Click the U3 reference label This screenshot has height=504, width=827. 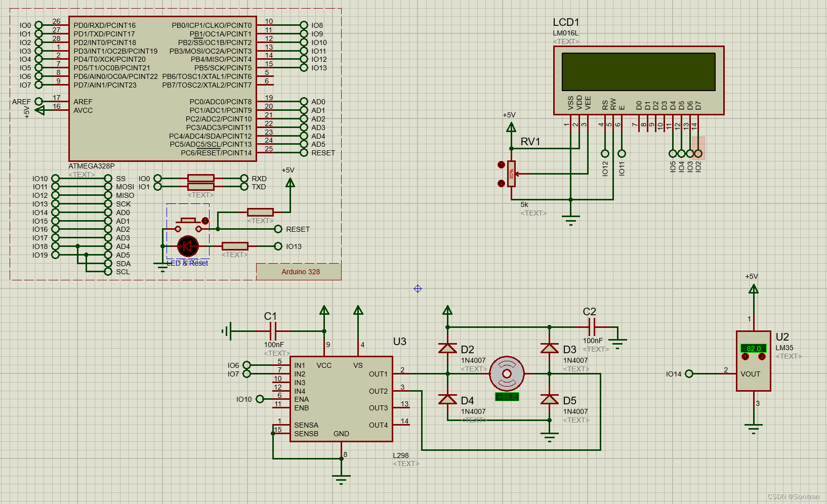pyautogui.click(x=400, y=342)
